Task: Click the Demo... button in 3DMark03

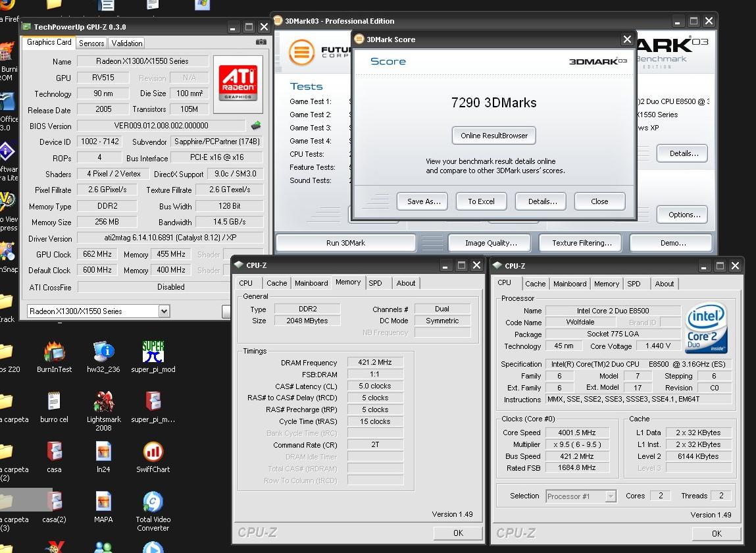Action: (672, 243)
